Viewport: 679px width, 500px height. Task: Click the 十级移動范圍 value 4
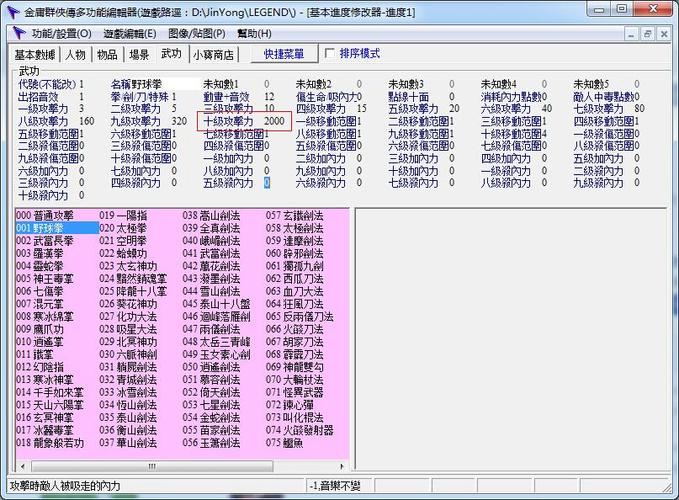pos(544,133)
